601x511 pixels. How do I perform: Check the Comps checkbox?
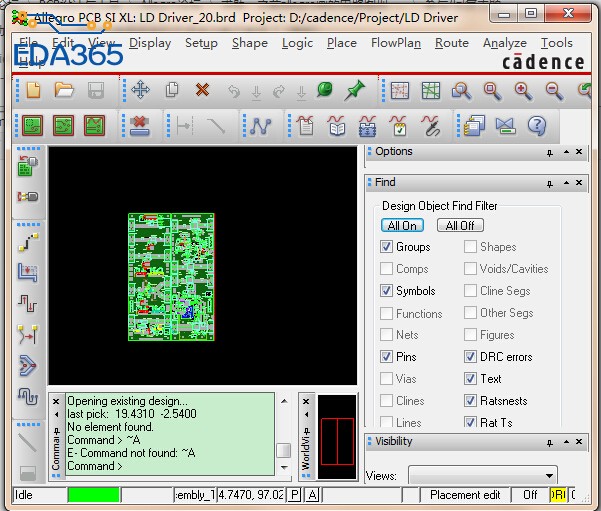(x=386, y=269)
